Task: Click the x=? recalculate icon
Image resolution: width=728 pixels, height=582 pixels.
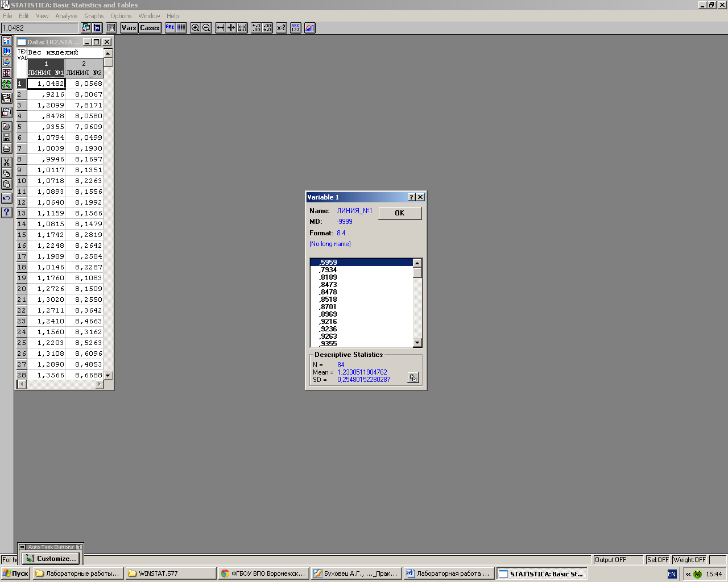Action: tap(281, 27)
